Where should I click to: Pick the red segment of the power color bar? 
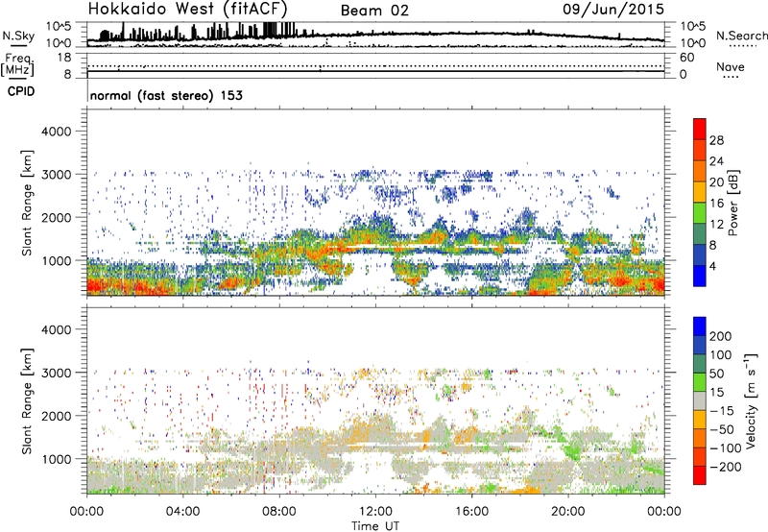(700, 130)
